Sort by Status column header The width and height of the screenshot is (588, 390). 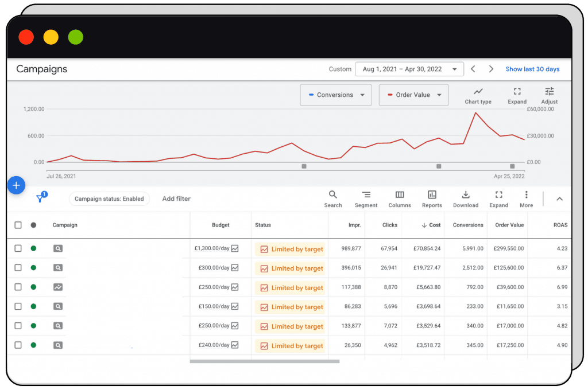(263, 225)
